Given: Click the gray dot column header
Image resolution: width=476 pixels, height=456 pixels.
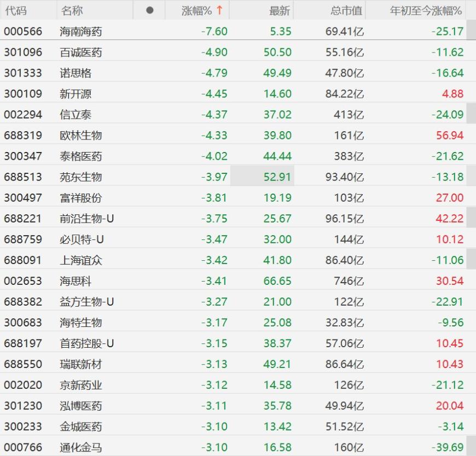Looking at the screenshot, I should pos(149,10).
